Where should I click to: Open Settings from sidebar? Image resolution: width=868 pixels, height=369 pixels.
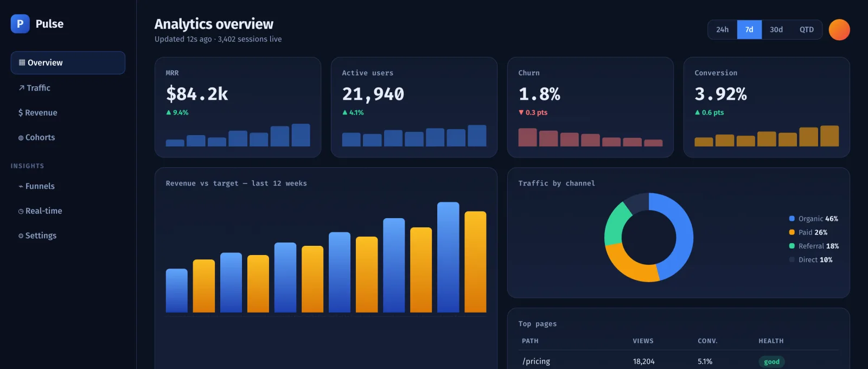point(68,236)
